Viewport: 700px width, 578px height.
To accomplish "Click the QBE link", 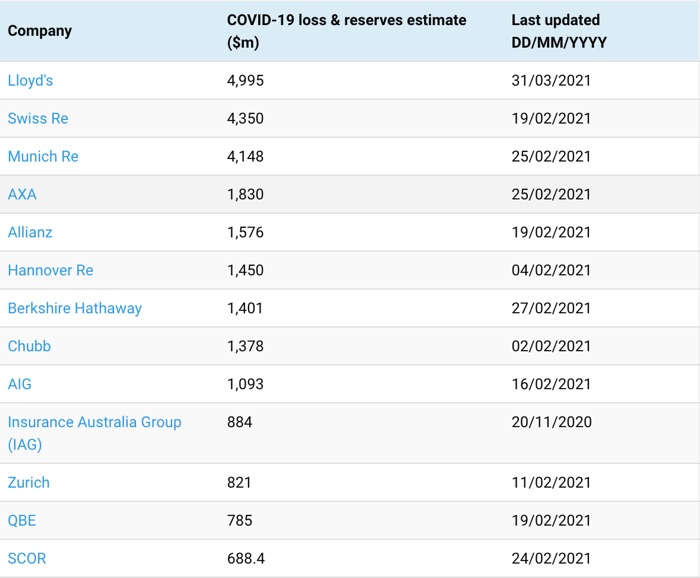I will [22, 521].
